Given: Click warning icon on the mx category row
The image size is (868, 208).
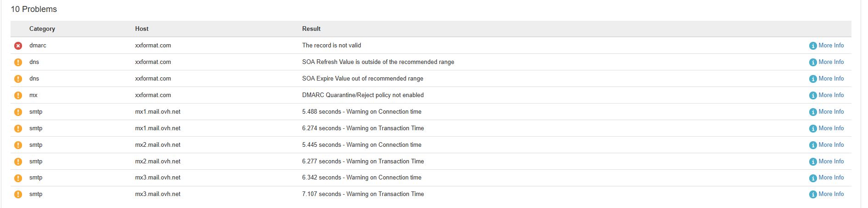Looking at the screenshot, I should tap(18, 95).
